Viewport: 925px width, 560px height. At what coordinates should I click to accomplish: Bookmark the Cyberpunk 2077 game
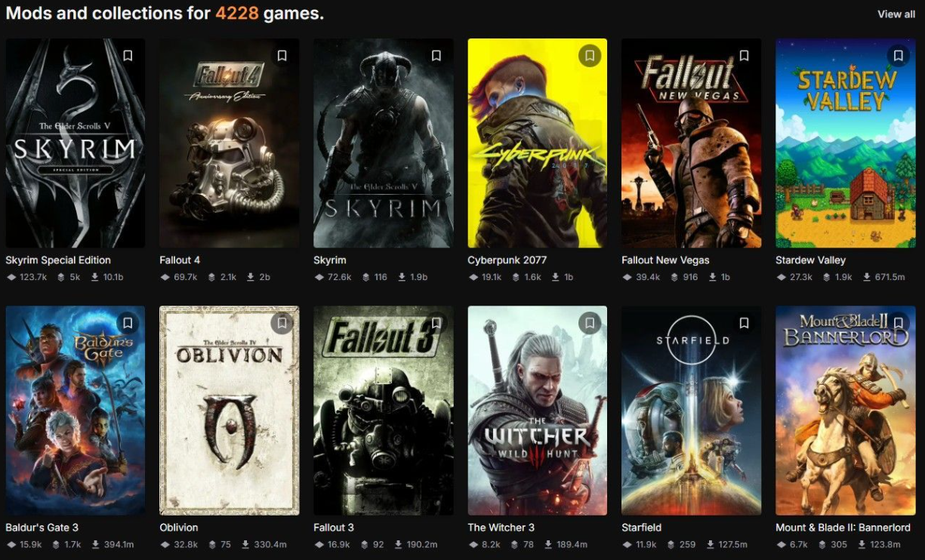pyautogui.click(x=590, y=56)
